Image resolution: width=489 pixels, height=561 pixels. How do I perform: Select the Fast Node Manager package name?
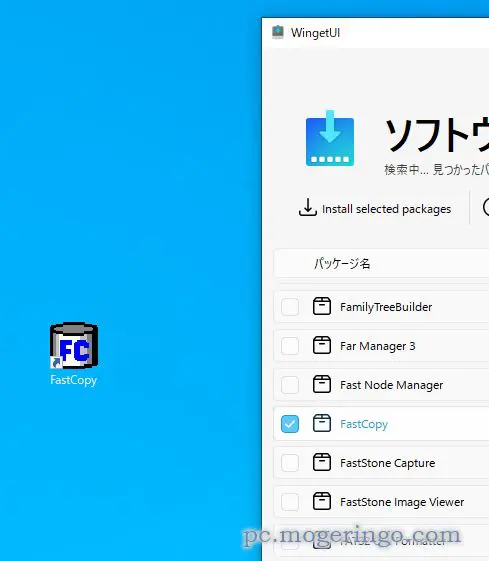tap(391, 385)
